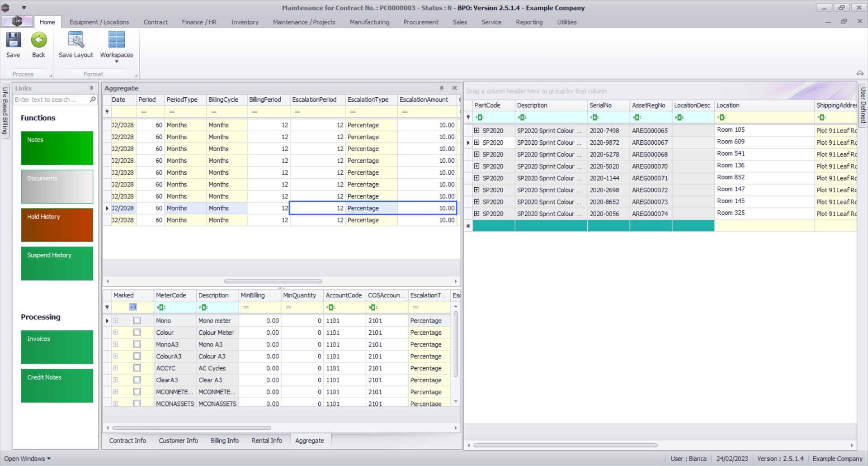868x466 pixels.
Task: Click the Save Layout icon
Action: click(x=75, y=40)
